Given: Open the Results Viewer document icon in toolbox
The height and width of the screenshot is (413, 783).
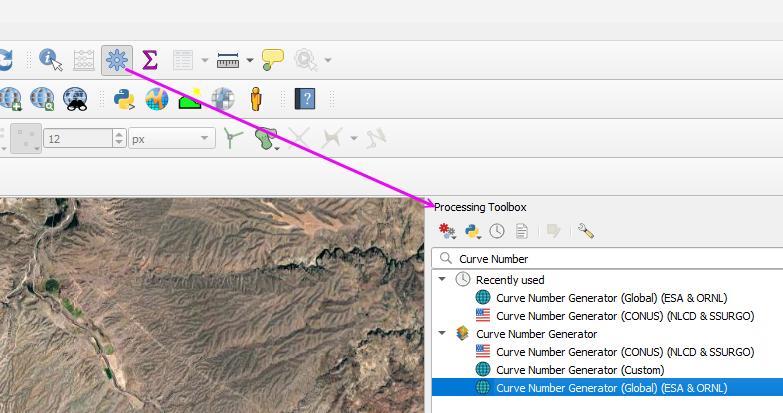Looking at the screenshot, I should click(x=521, y=231).
